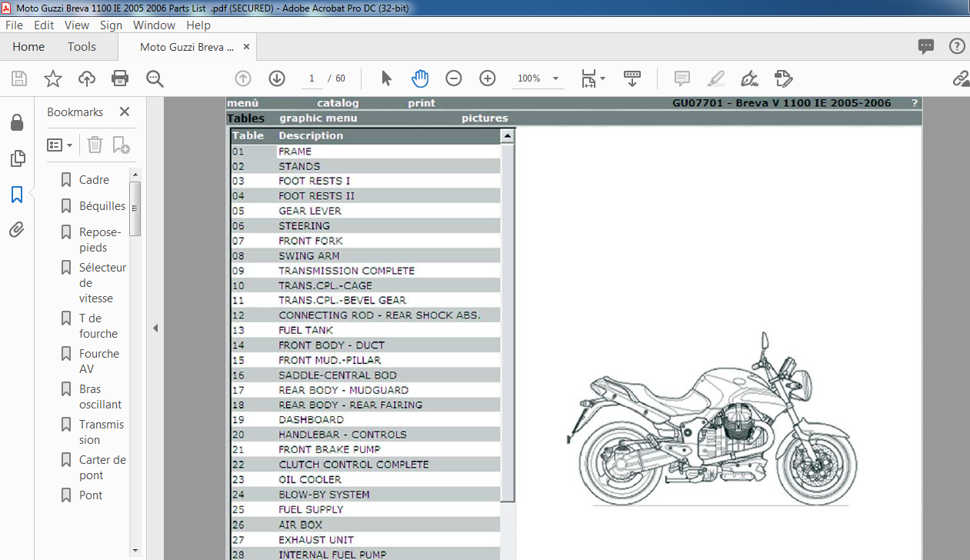Viewport: 970px width, 560px height.
Task: Open the Sign document pen tool
Action: (x=749, y=78)
